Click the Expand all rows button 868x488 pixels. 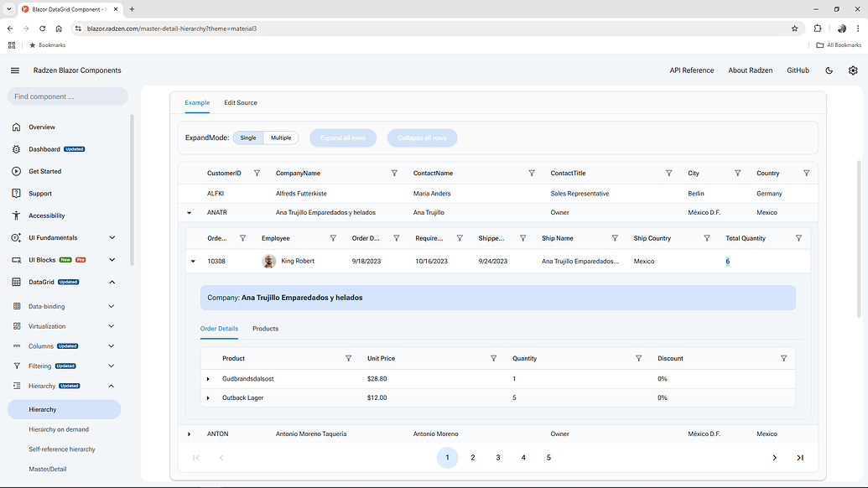click(342, 137)
